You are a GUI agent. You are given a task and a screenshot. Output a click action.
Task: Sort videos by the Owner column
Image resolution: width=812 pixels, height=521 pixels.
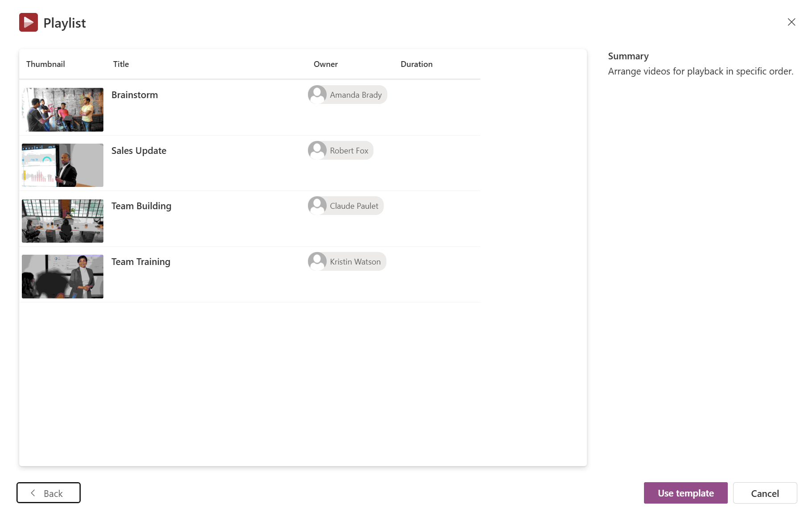(325, 64)
